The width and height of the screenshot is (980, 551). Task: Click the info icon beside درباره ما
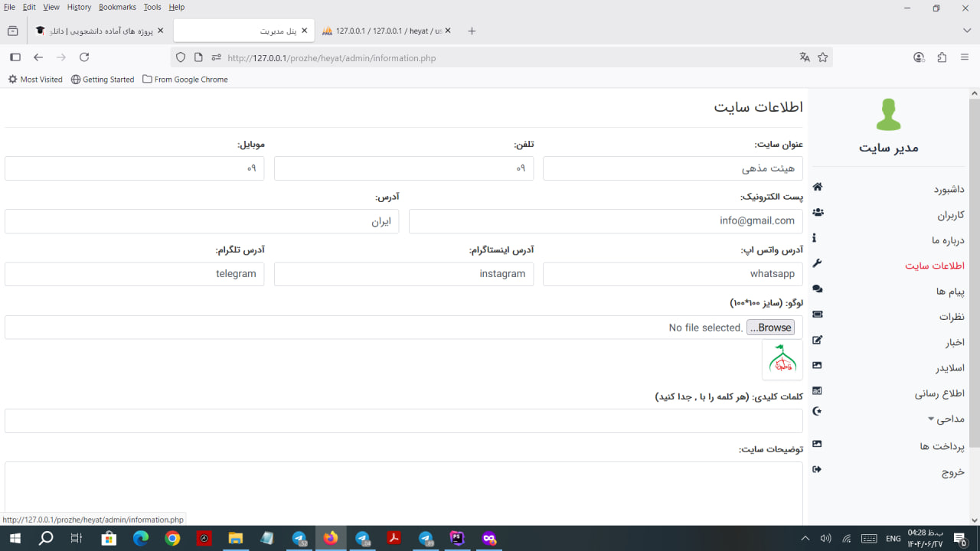click(x=815, y=238)
